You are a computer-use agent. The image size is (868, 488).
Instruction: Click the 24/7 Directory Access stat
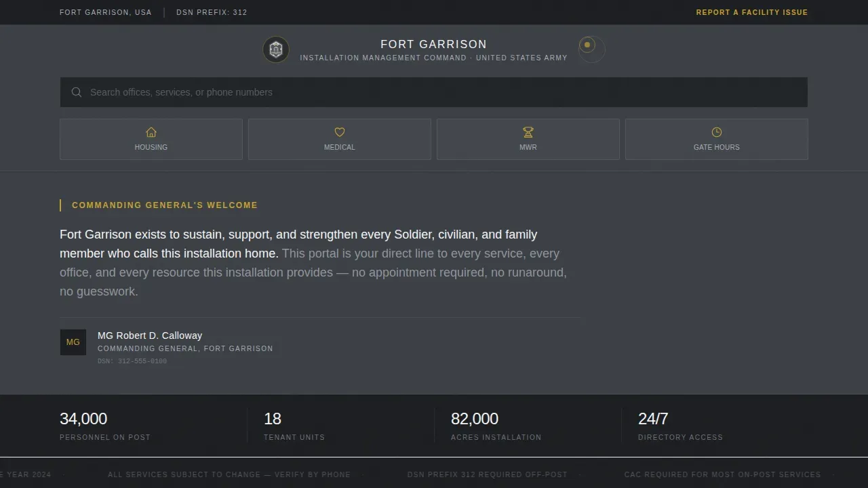click(x=680, y=426)
